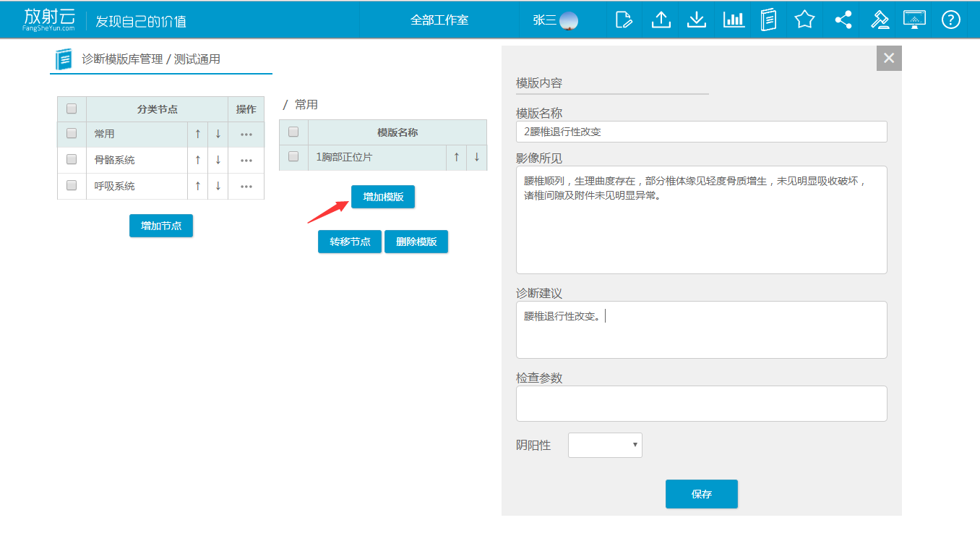The width and height of the screenshot is (980, 536).
Task: Click the 模版名称 input field
Action: click(701, 132)
